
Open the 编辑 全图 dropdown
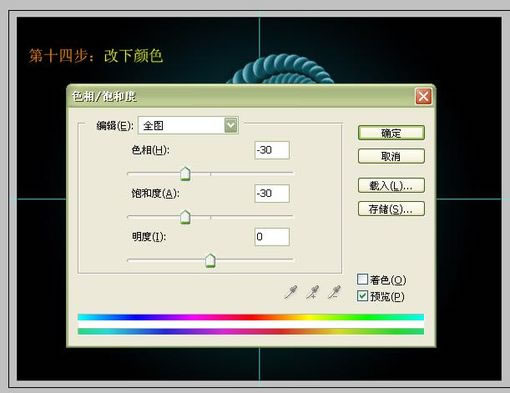pos(188,126)
